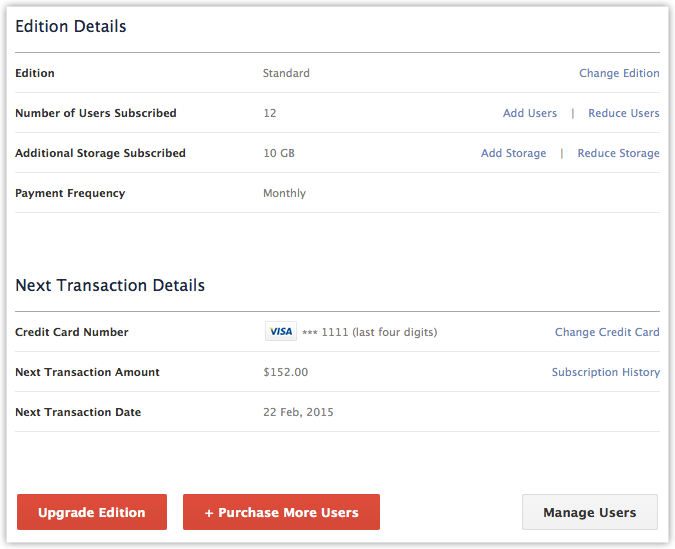Click the Visa card logo icon
The image size is (675, 549).
pos(280,332)
